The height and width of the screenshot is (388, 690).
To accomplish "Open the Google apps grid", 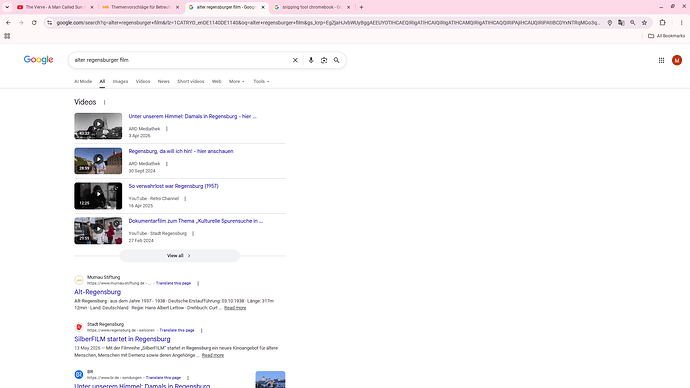I will [x=661, y=60].
